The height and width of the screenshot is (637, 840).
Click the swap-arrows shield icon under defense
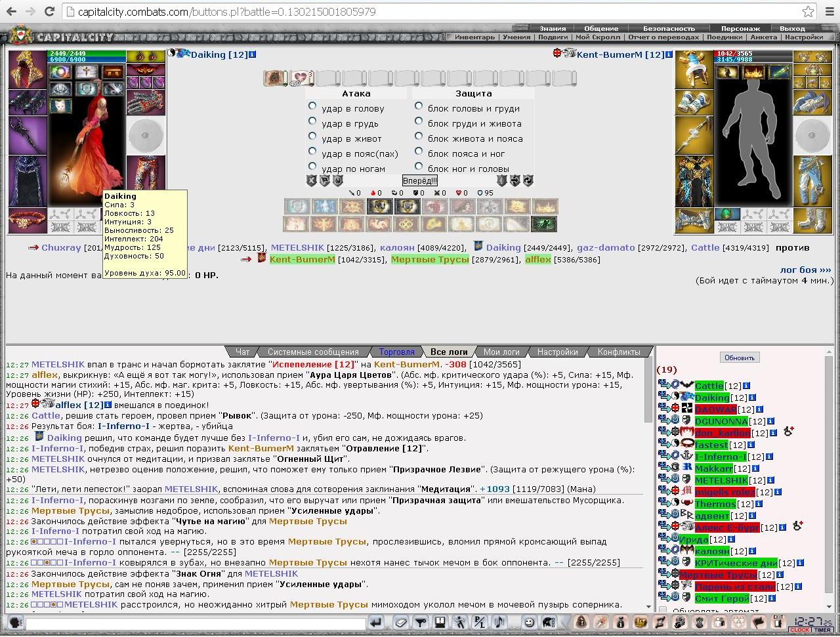515,180
